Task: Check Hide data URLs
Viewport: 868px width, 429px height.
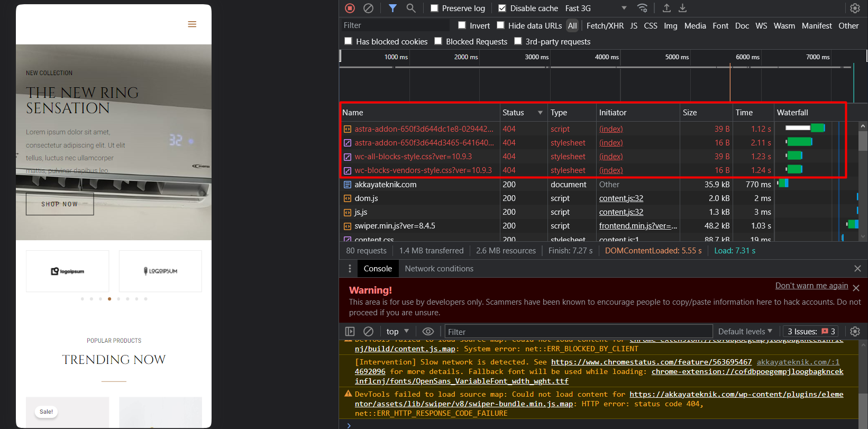Action: pyautogui.click(x=500, y=25)
